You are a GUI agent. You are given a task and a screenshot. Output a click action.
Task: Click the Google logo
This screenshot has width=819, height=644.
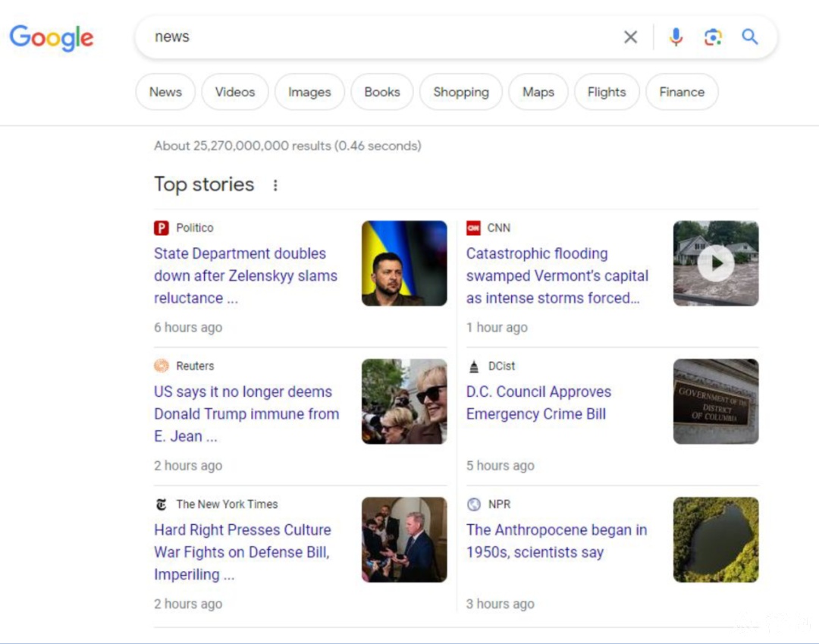tap(52, 37)
